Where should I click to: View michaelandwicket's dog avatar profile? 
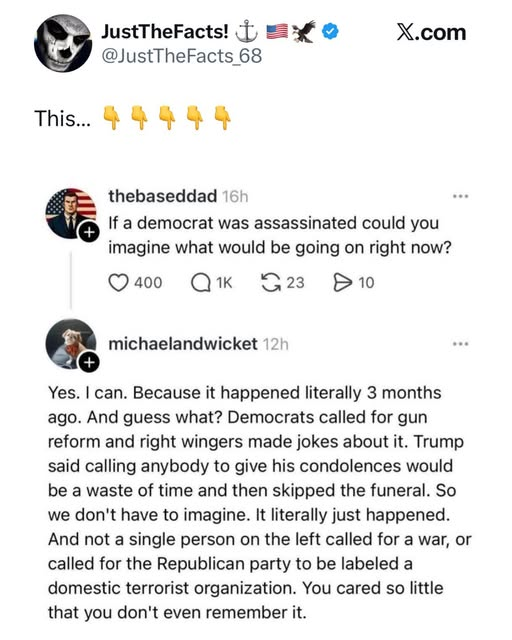(x=71, y=344)
